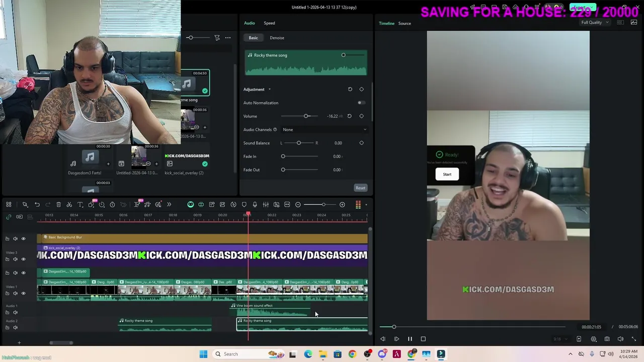Click the Volume slider handle
The width and height of the screenshot is (644, 362).
[x=306, y=116]
